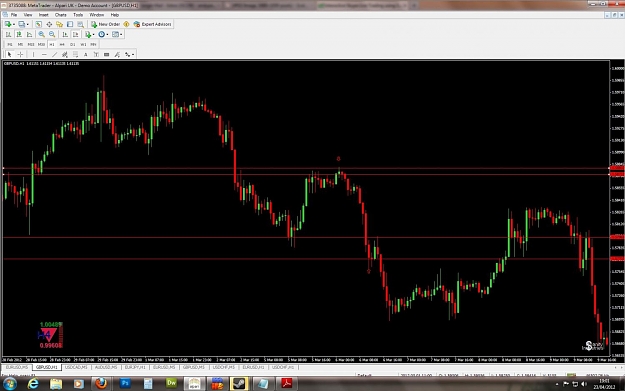The image size is (625, 391).
Task: Select the trendline drawing tool
Action: (54, 54)
